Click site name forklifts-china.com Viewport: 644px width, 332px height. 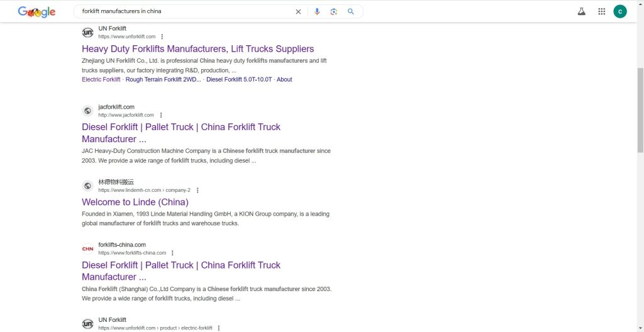point(122,245)
